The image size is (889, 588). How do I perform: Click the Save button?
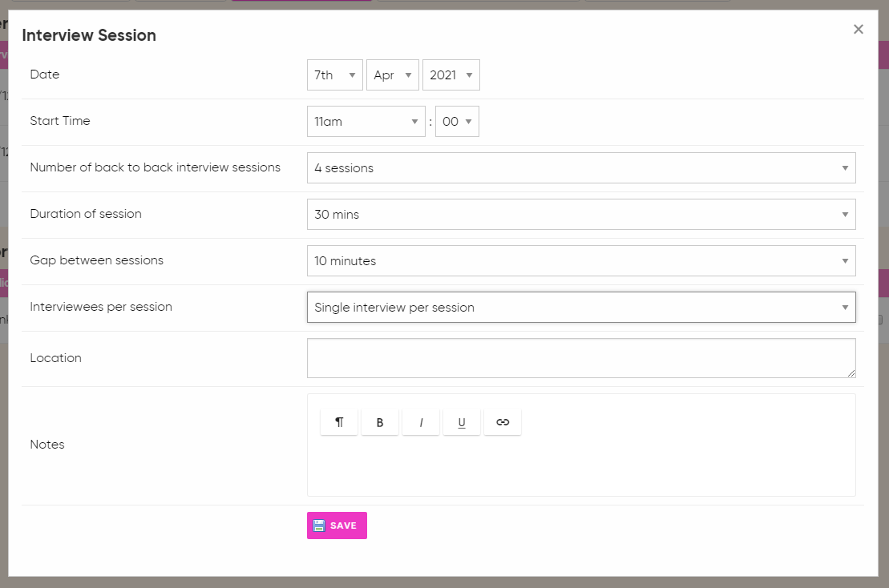(337, 526)
